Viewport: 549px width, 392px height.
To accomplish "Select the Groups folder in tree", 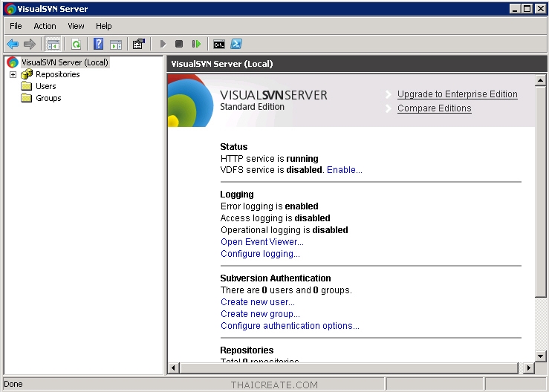I will (x=48, y=98).
